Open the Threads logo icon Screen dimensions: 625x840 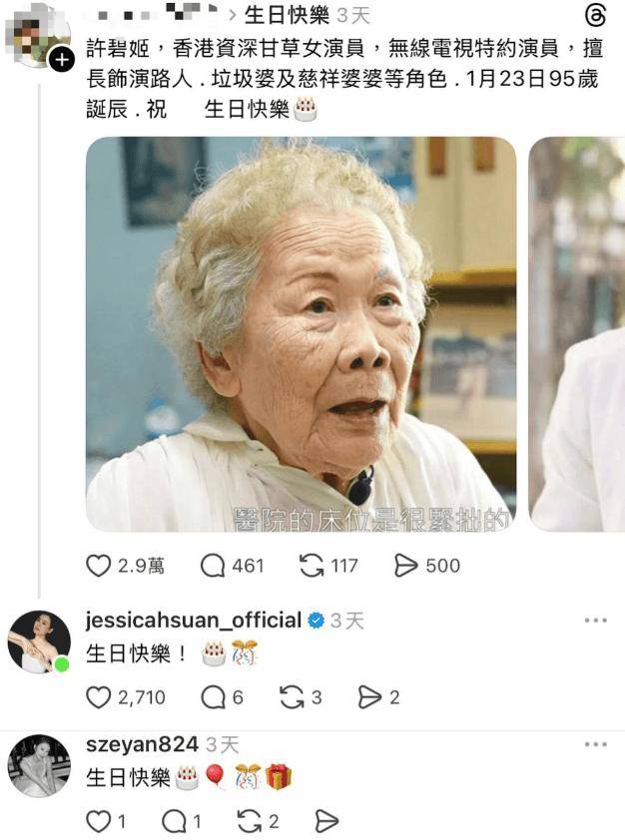coord(594,16)
